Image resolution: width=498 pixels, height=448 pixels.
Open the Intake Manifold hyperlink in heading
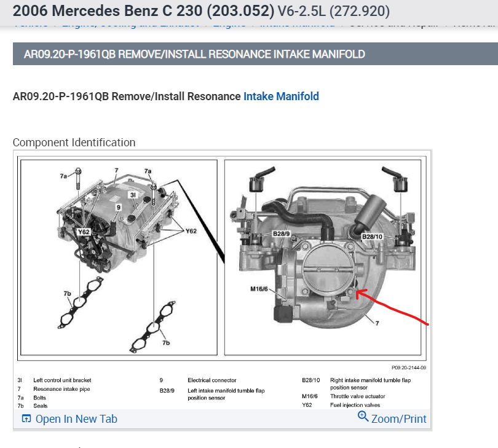(x=281, y=96)
